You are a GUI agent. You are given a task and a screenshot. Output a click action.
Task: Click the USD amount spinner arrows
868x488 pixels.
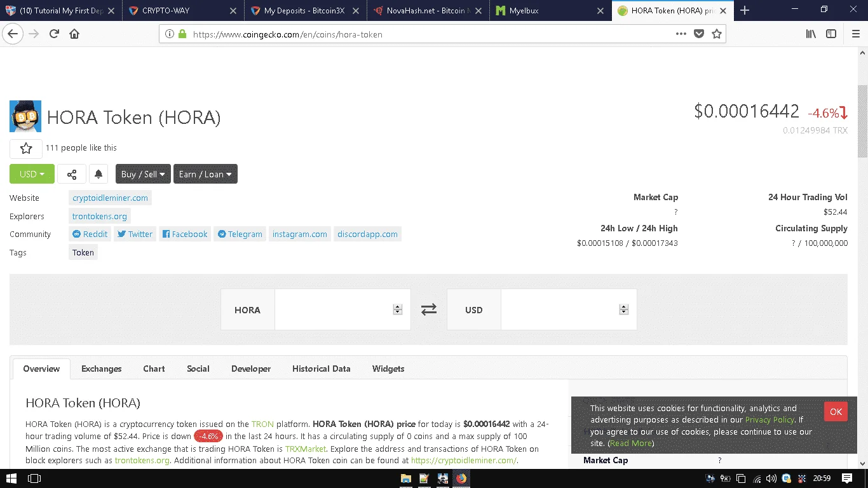coord(624,309)
